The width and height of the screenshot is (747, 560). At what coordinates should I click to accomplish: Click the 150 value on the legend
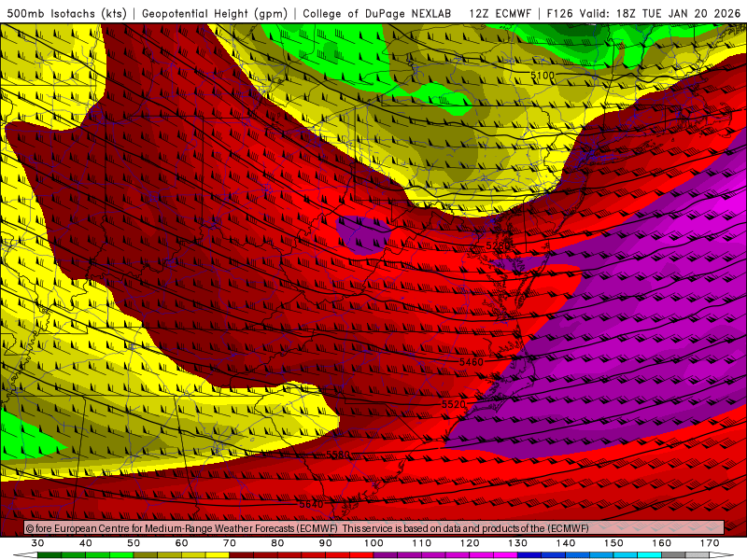coord(613,543)
